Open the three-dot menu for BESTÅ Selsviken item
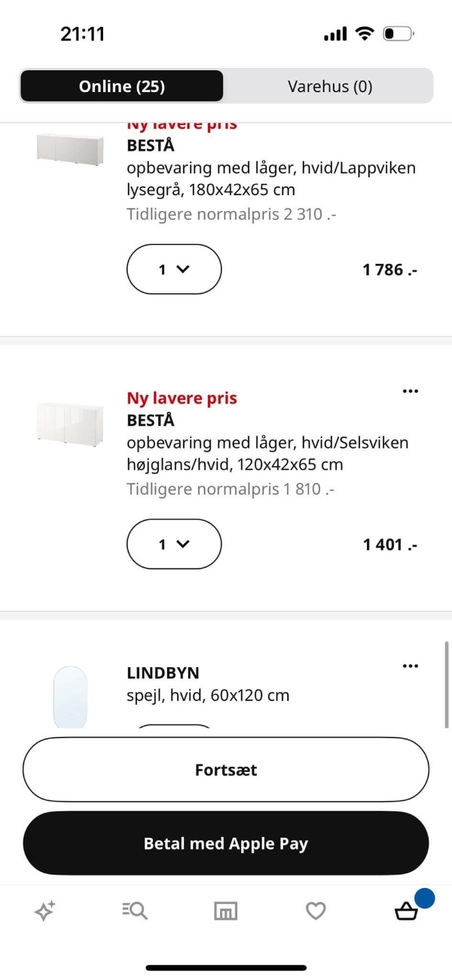The image size is (452, 980). coord(411,390)
